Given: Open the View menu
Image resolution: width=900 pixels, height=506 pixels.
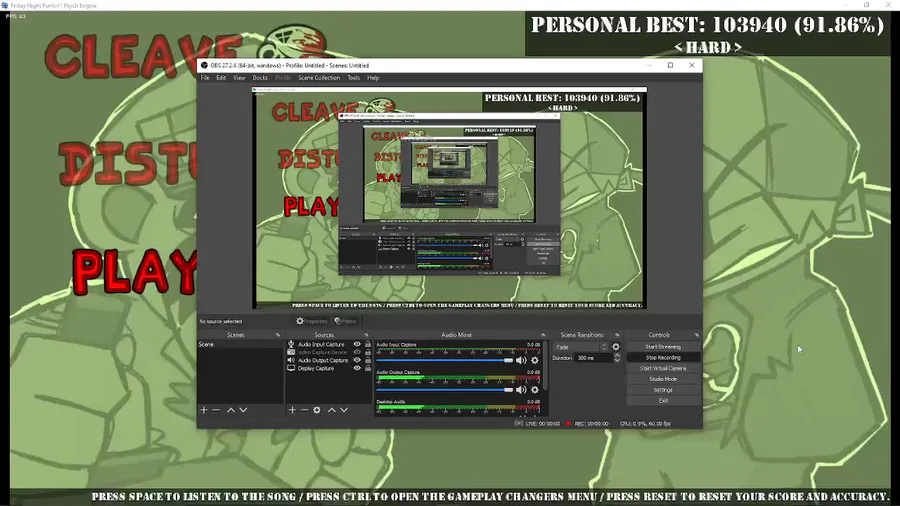Looking at the screenshot, I should point(239,77).
